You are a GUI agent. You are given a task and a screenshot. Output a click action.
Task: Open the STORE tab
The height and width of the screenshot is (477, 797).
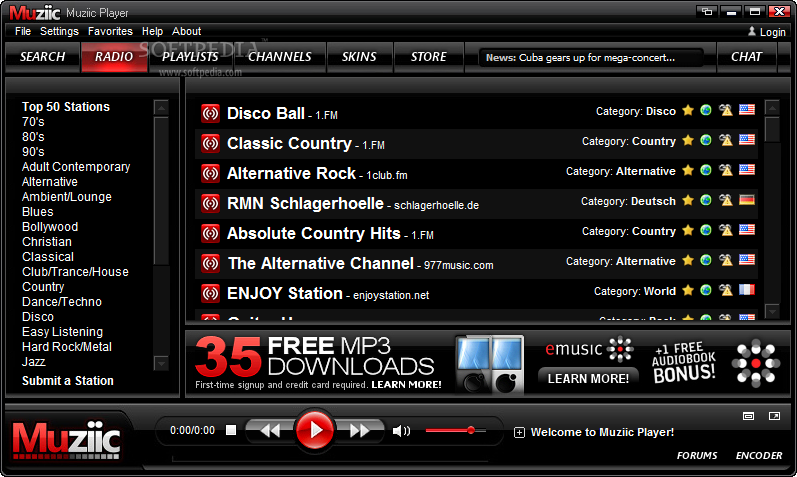[428, 57]
